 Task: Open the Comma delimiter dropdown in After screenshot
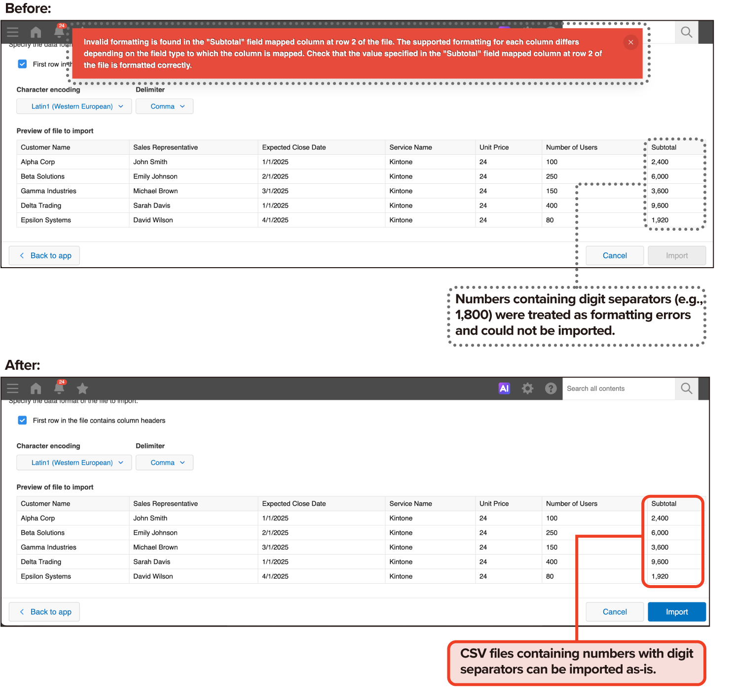(x=164, y=463)
